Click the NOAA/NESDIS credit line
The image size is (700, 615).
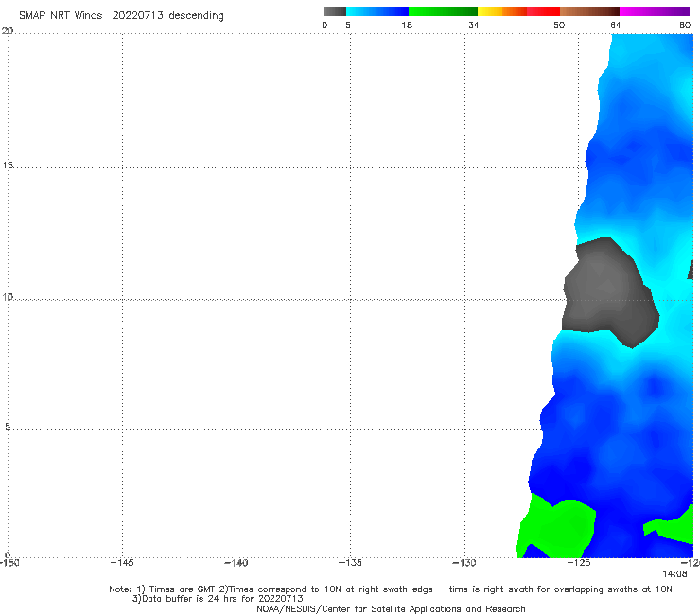point(391,608)
